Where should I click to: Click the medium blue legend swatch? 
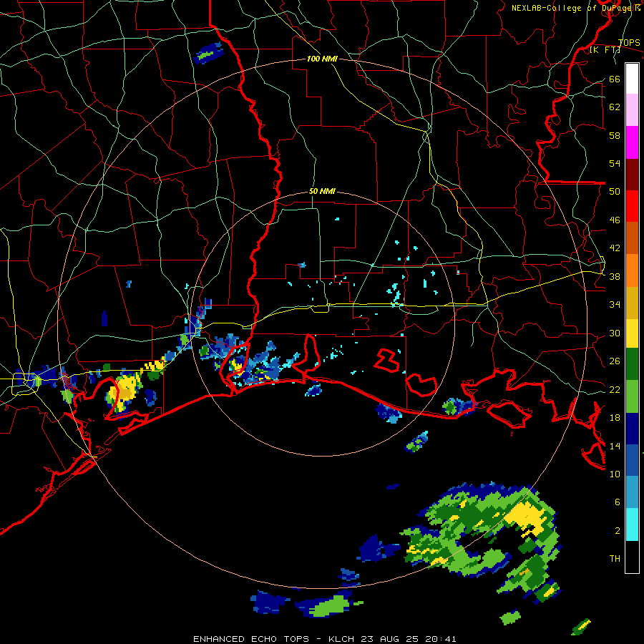632,460
